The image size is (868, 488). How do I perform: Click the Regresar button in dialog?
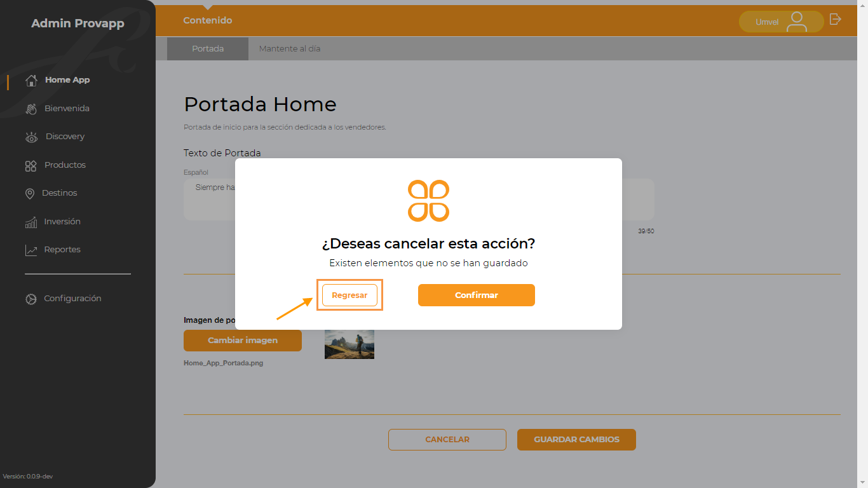click(x=349, y=295)
